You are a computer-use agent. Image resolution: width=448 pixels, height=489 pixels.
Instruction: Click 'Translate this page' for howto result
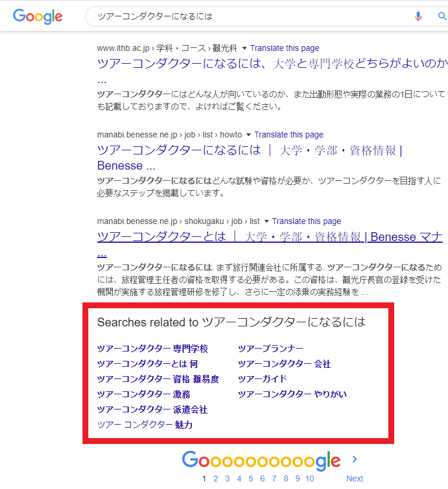point(289,135)
